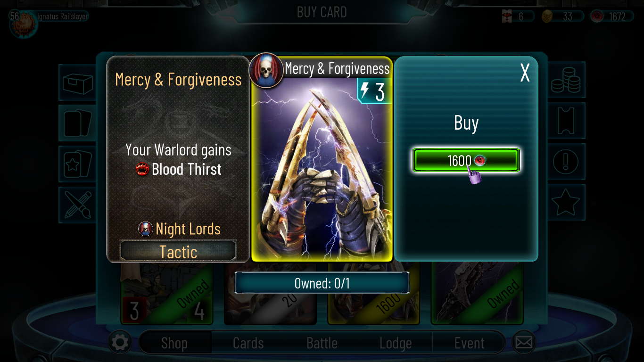Select the card packs sidebar icon
Viewport: 644px width, 362px height.
[78, 123]
